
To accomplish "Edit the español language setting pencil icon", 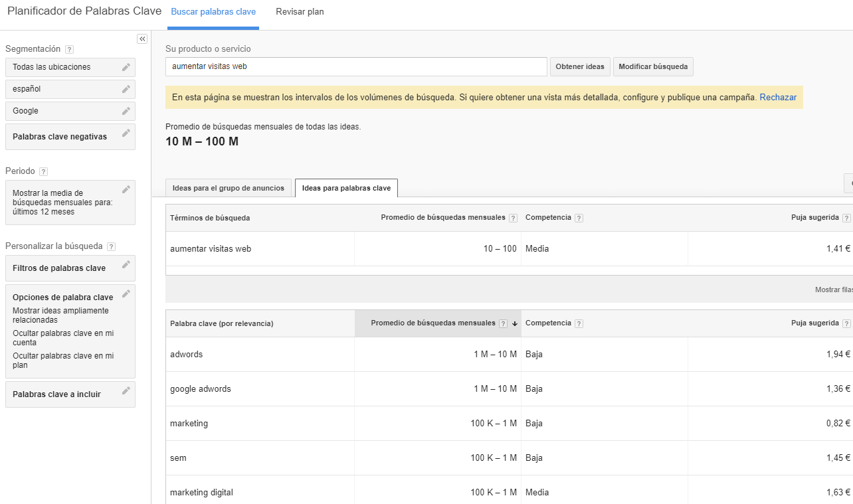I will click(x=126, y=89).
